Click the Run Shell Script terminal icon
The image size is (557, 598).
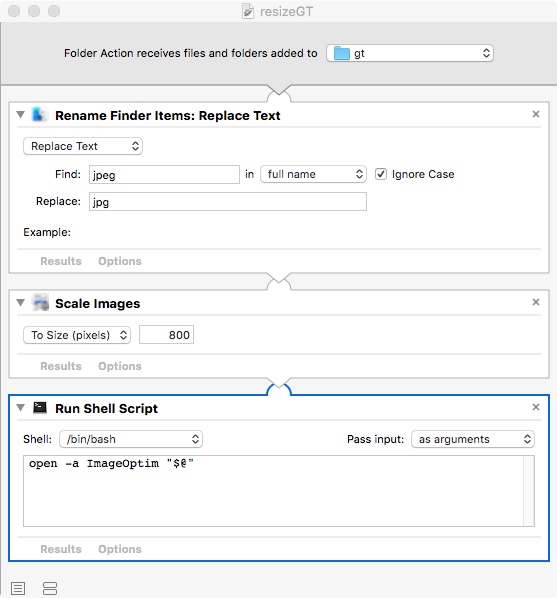(x=40, y=408)
